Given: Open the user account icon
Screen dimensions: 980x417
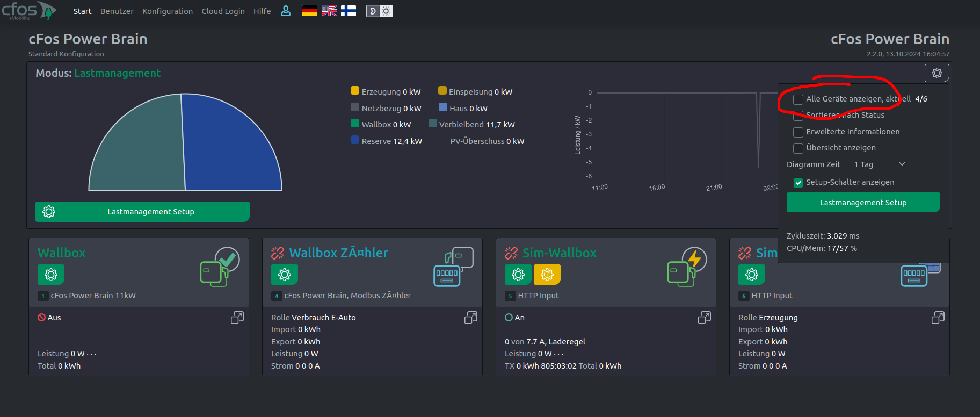Looking at the screenshot, I should pyautogui.click(x=286, y=11).
